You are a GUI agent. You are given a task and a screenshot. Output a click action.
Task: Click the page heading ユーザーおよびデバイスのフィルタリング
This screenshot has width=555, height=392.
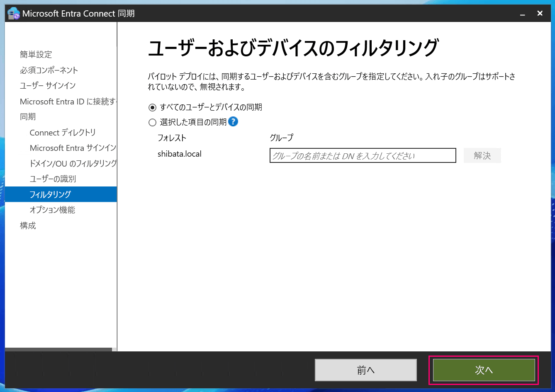click(293, 48)
